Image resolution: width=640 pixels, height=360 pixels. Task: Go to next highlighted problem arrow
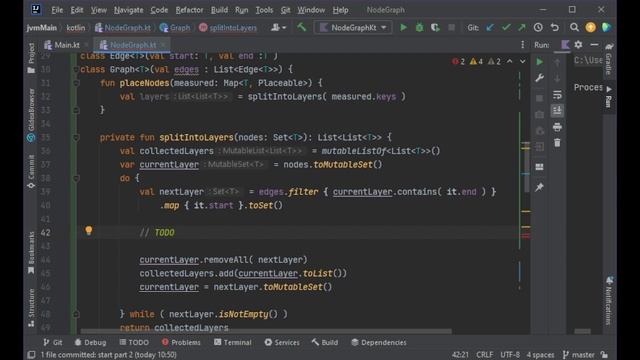522,62
